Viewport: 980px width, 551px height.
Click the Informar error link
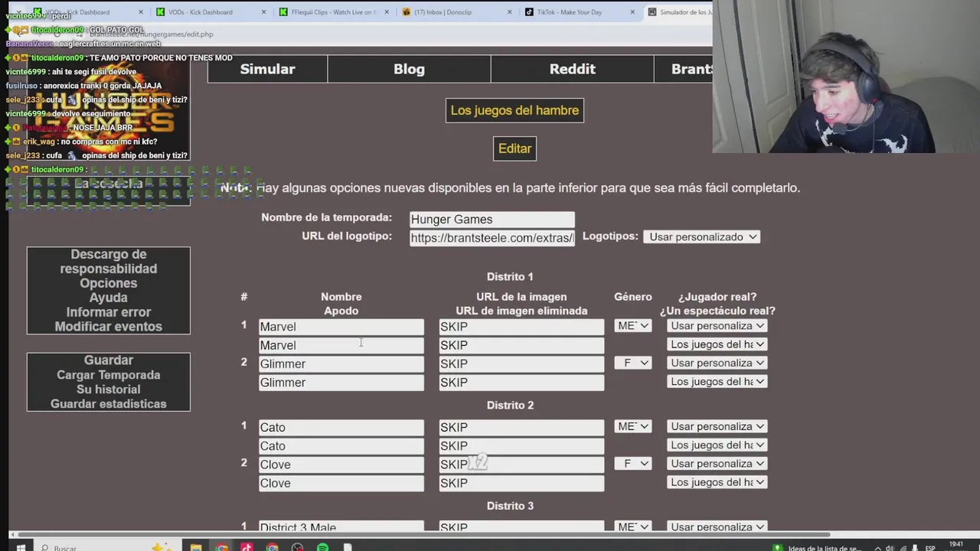[x=109, y=312]
